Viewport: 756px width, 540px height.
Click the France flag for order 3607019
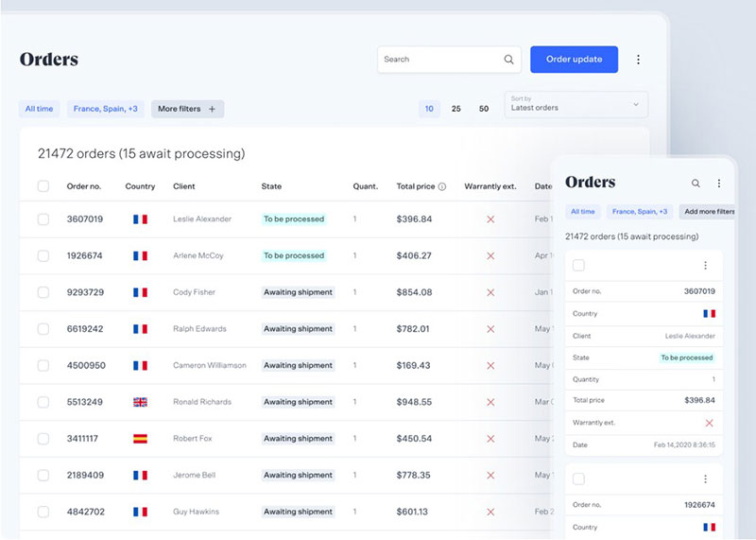[140, 219]
